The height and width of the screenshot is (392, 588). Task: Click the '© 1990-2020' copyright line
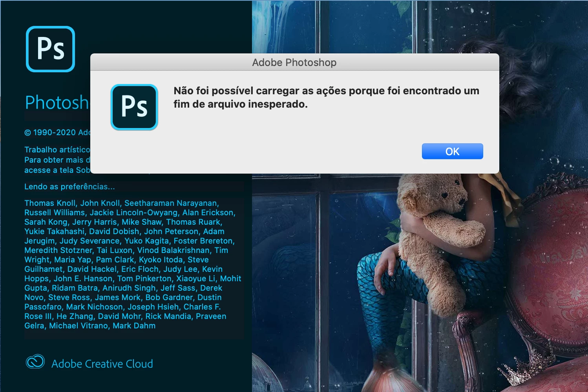coord(57,132)
